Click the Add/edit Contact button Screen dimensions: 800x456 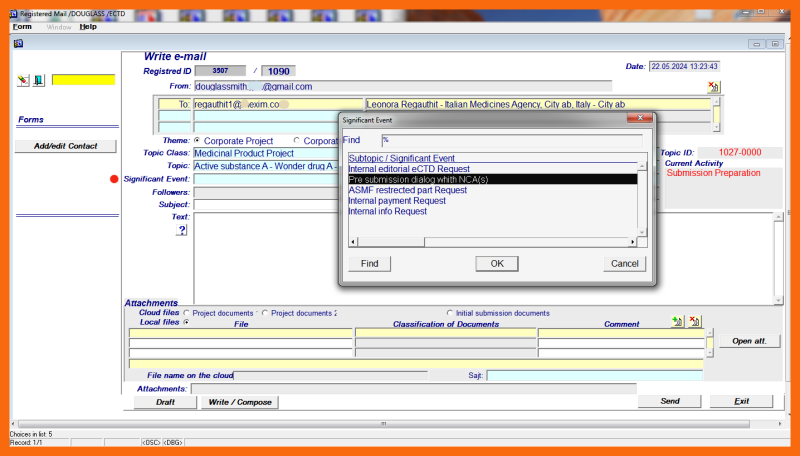point(65,146)
